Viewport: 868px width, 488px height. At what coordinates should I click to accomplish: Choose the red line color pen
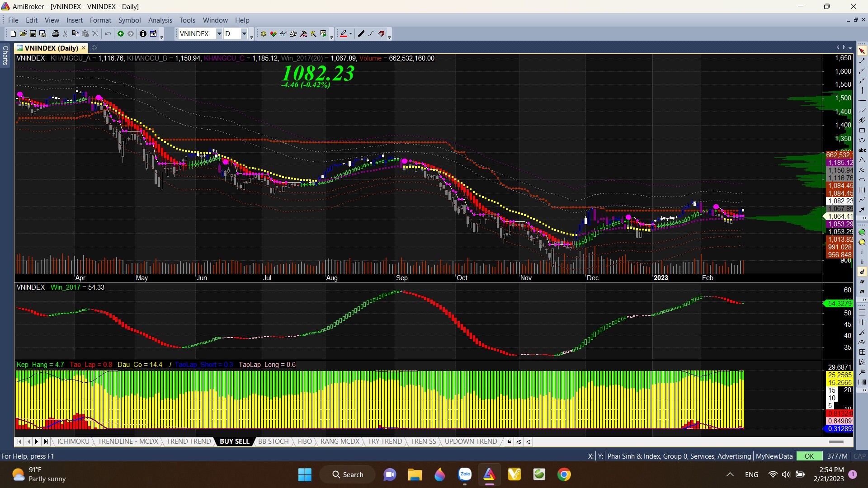344,34
